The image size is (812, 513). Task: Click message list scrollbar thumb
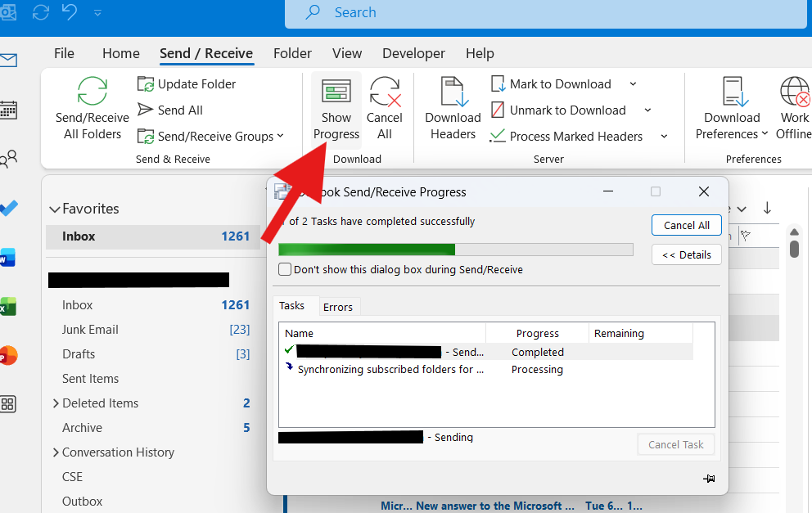coord(794,248)
